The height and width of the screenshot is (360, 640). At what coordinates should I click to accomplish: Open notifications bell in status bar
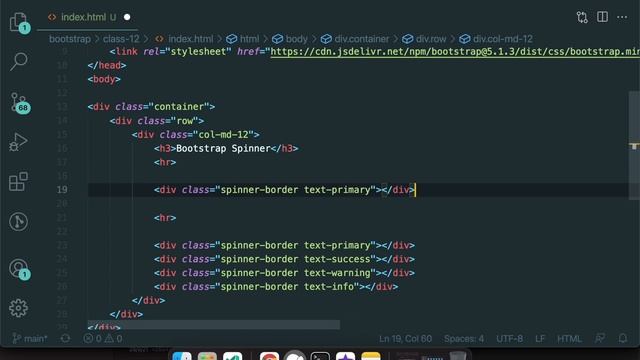[623, 338]
